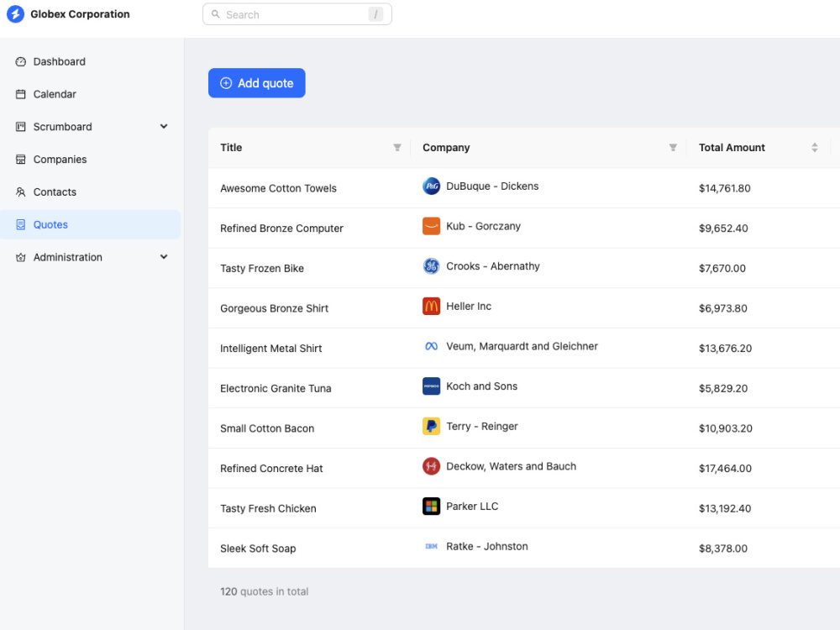Screen dimensions: 840x630
Task: Click the slash shortcut key in search
Action: (x=375, y=14)
